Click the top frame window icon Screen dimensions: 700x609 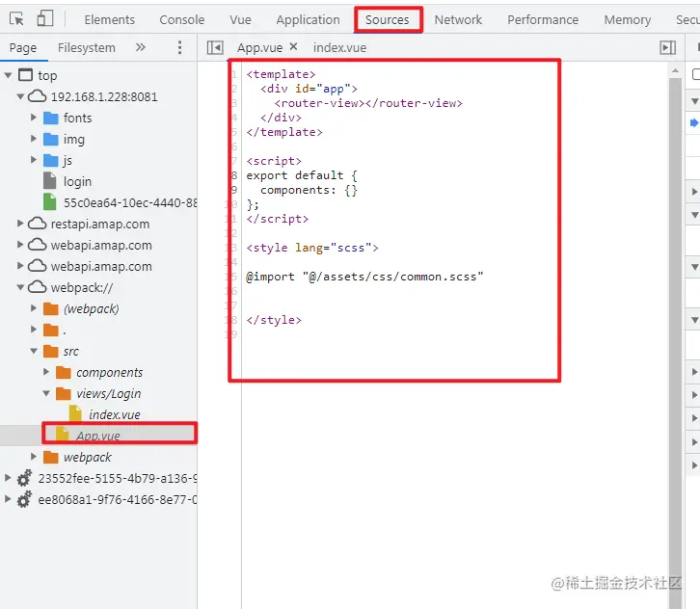tap(25, 75)
